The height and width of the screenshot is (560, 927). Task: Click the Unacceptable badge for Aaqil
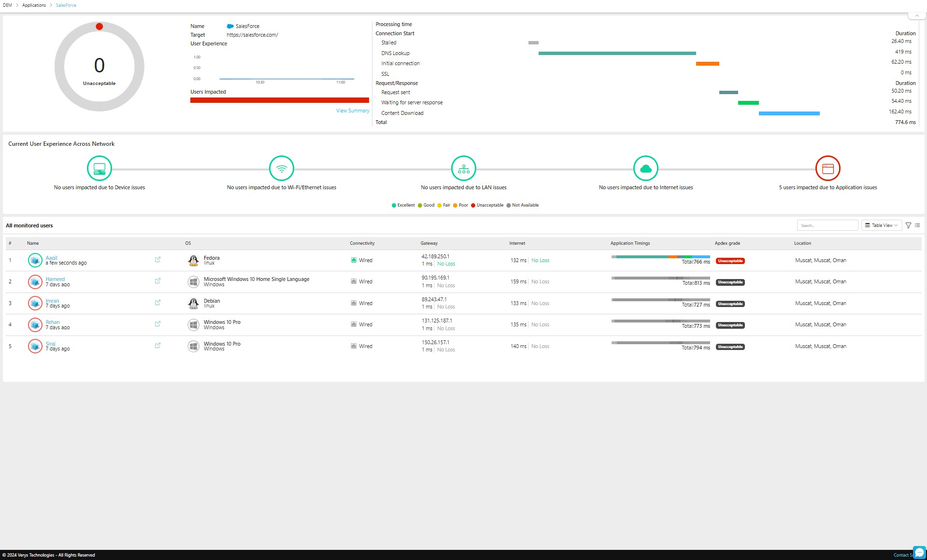[730, 261]
